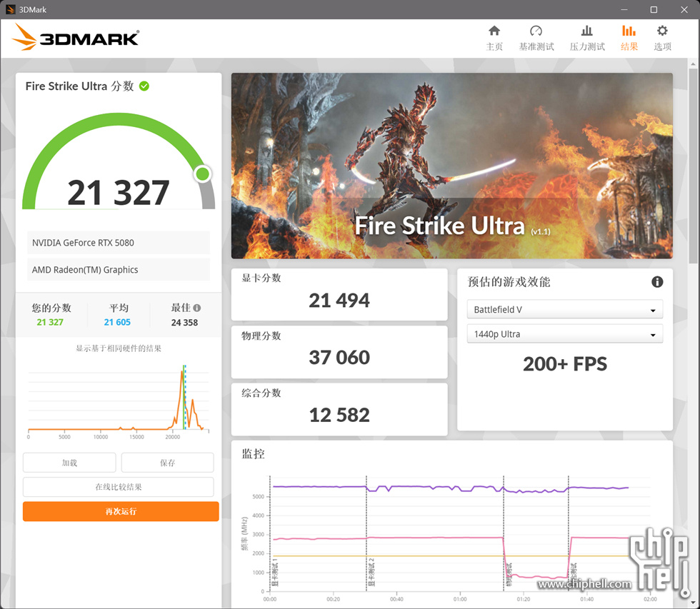700x609 pixels.
Task: Click the info icon next to 最佳
Action: coord(197,308)
